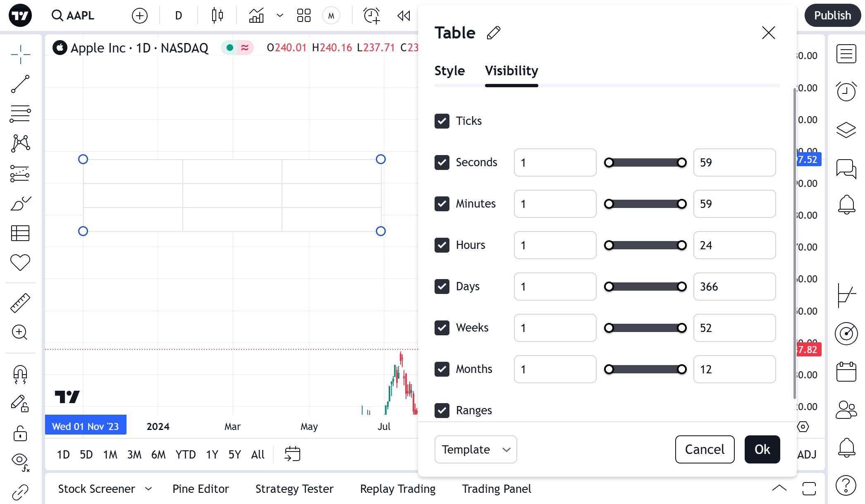
Task: Toggle the Ticks checkbox off
Action: [x=442, y=121]
